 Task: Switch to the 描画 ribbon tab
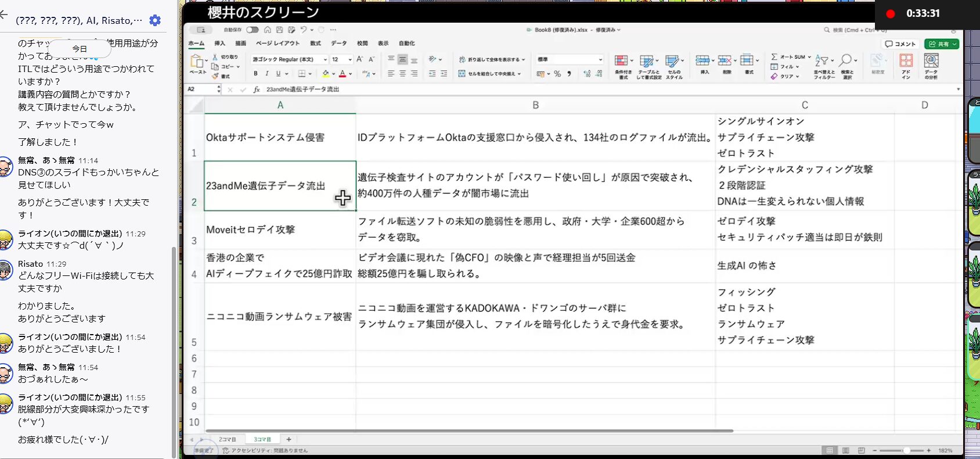click(x=240, y=44)
